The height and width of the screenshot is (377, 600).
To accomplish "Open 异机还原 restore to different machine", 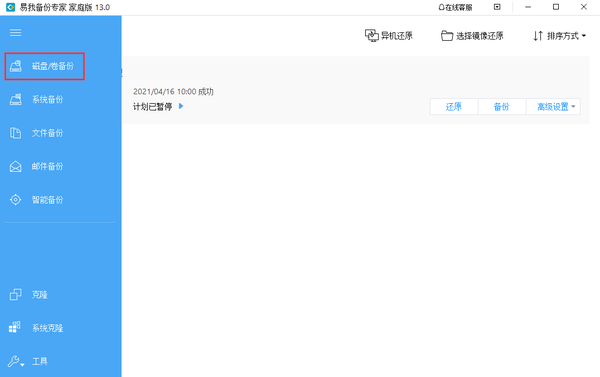I will click(388, 36).
